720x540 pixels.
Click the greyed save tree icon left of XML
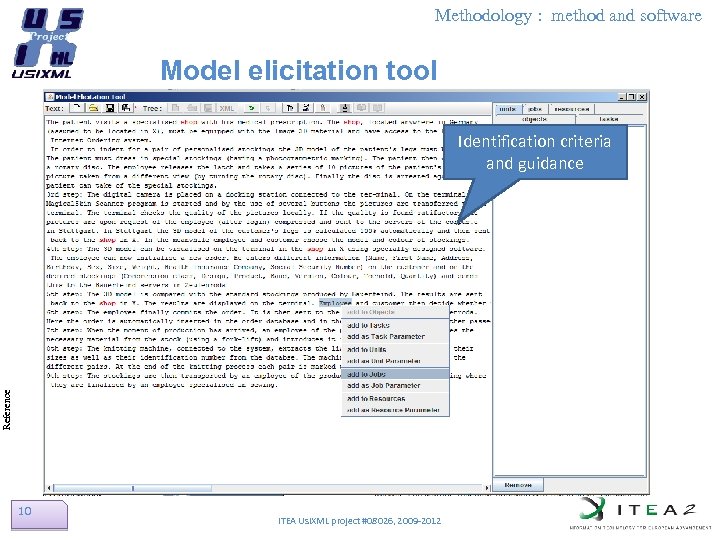[208, 108]
